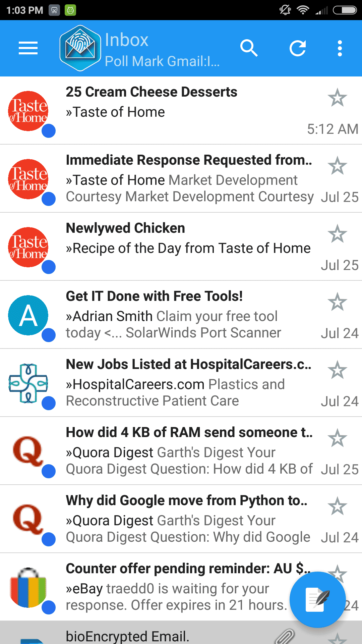Star the Newlywed Chicken email
The width and height of the screenshot is (362, 644).
point(337,234)
